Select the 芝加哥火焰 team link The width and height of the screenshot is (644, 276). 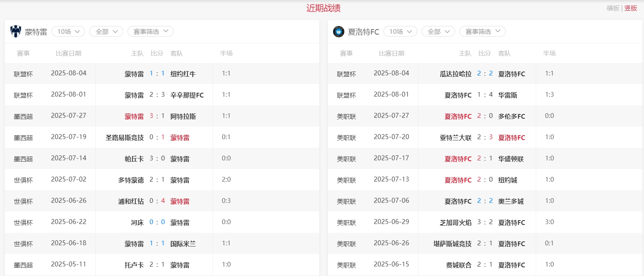(x=455, y=223)
